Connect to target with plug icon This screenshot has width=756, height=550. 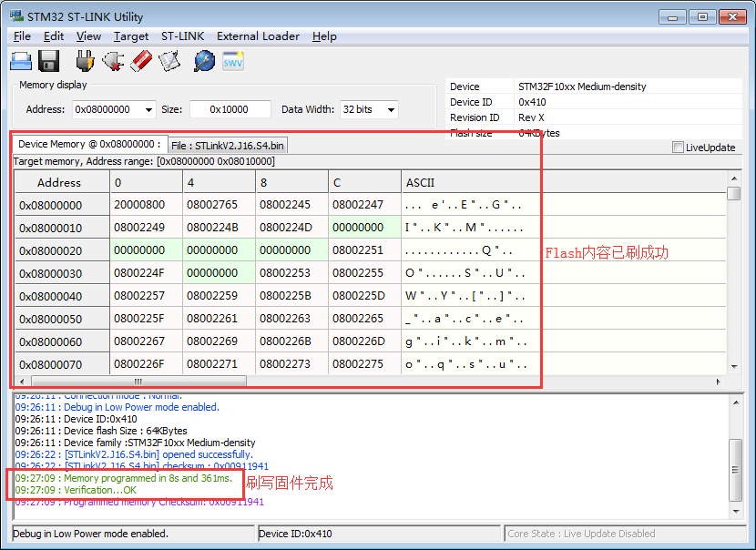click(85, 61)
